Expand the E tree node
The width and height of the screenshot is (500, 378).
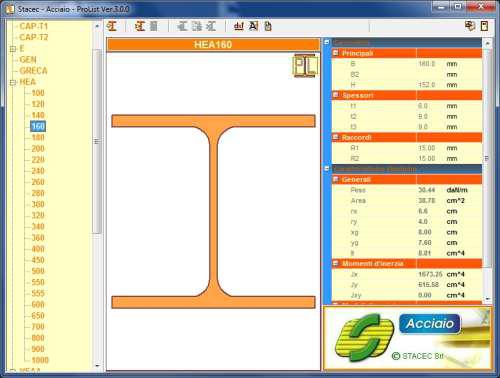coord(13,49)
